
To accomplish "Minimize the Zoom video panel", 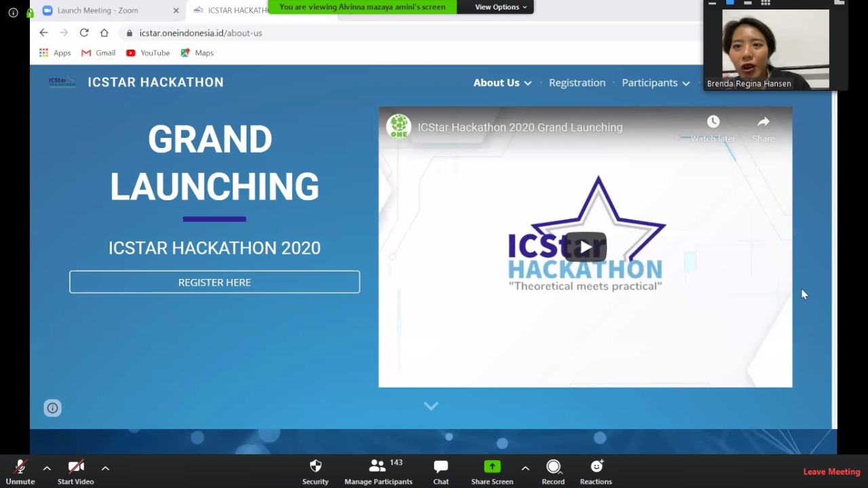I will 712,3.
